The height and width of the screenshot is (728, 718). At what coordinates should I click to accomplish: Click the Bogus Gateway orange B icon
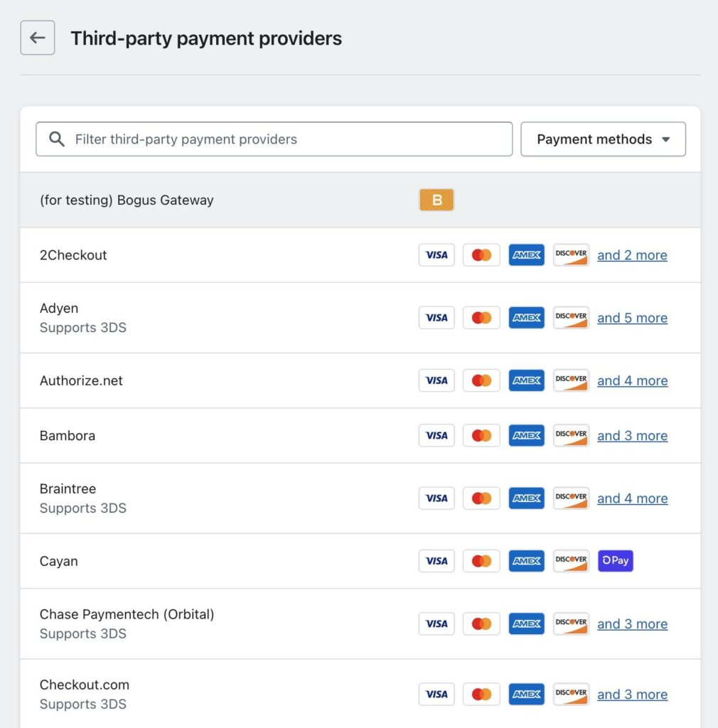pos(436,200)
